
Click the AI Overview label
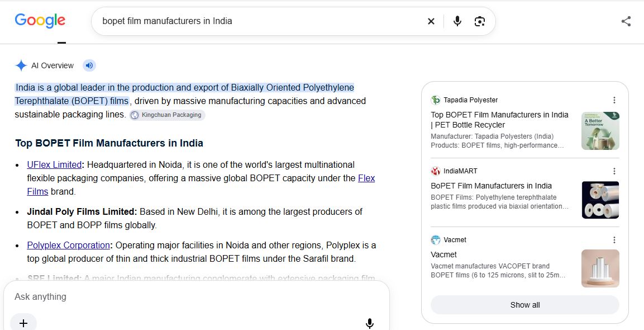pos(52,65)
